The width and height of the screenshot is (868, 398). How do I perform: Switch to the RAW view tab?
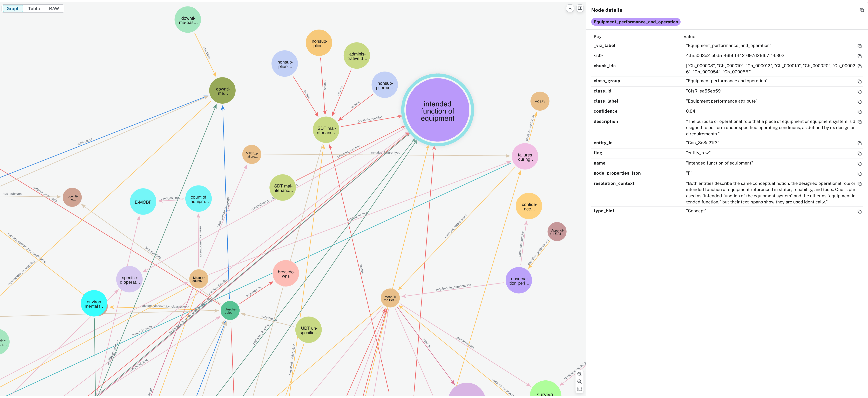(x=54, y=8)
